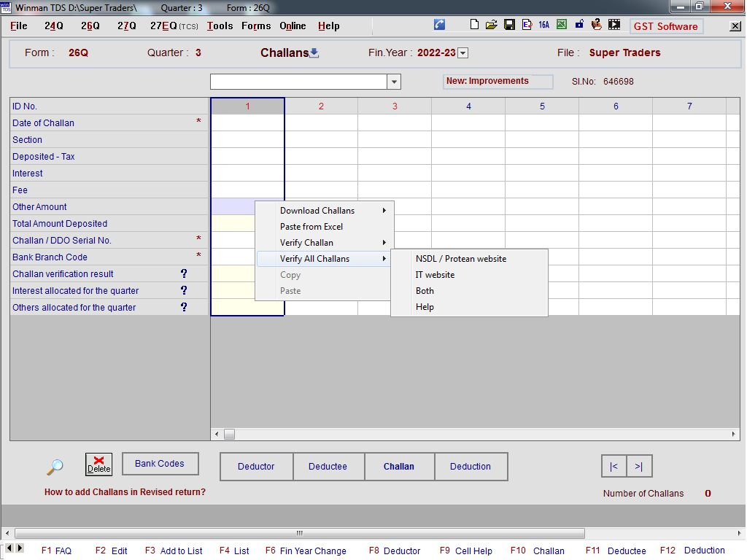Click the Delete button
747x560 pixels.
point(98,464)
